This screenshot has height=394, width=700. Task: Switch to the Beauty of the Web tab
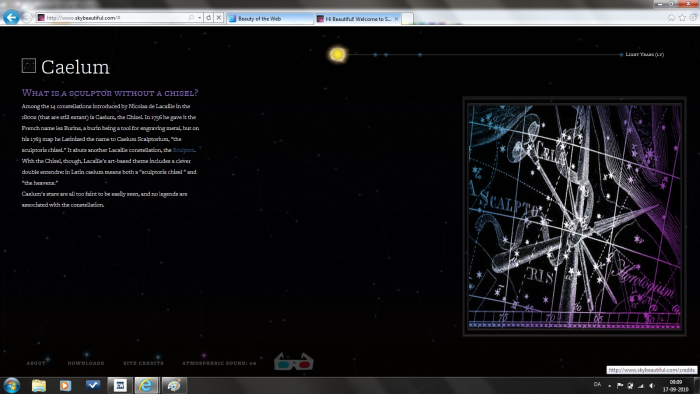point(270,19)
